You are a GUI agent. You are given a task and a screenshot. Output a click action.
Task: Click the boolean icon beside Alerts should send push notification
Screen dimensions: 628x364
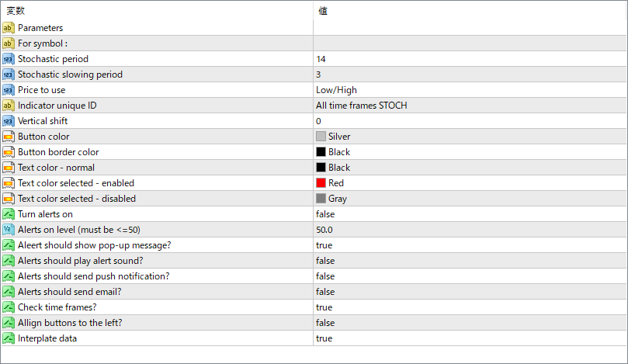8,276
